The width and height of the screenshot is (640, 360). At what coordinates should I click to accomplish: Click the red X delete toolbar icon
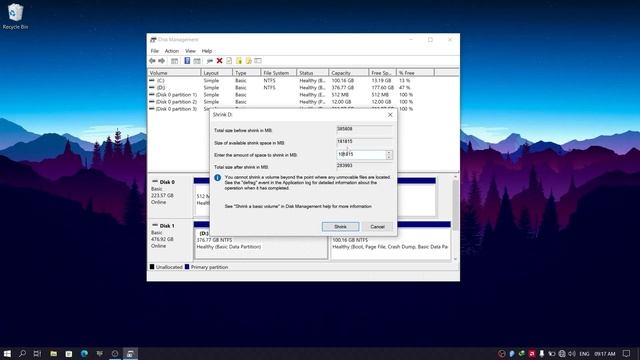[220, 61]
